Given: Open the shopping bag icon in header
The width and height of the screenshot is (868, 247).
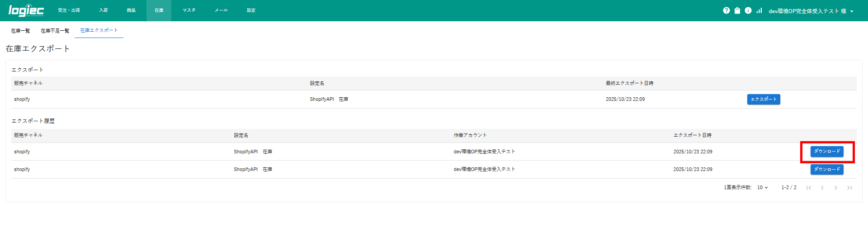Looking at the screenshot, I should pos(737,10).
